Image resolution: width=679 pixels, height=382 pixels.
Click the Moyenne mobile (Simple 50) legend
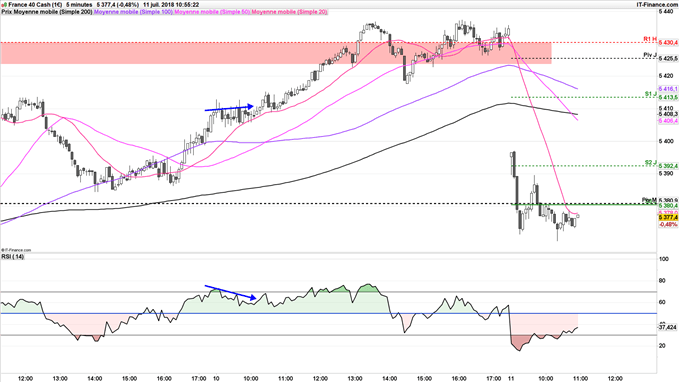click(x=212, y=12)
